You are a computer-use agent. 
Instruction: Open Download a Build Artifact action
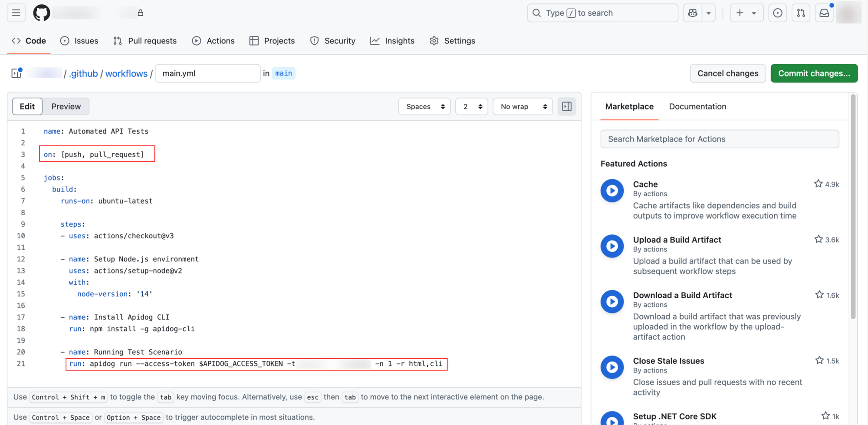pos(683,295)
